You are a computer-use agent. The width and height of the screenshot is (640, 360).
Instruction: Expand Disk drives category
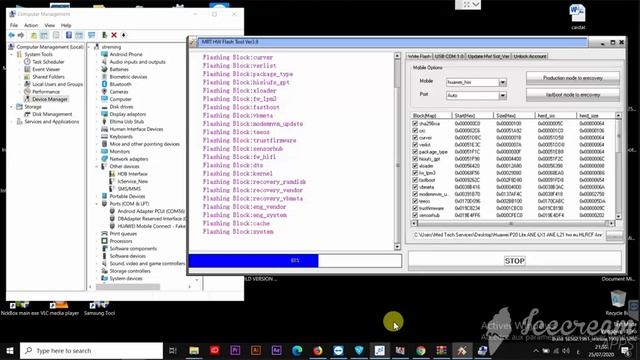(x=98, y=107)
